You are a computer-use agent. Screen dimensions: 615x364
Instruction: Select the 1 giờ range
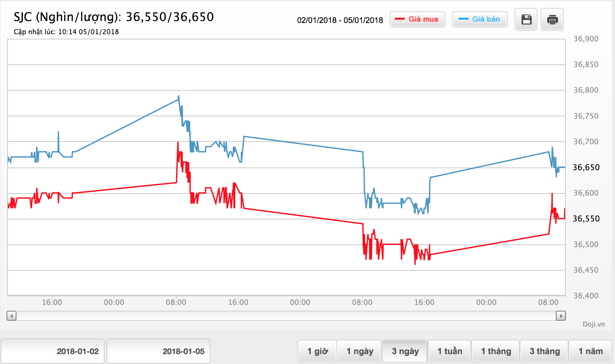tap(317, 351)
